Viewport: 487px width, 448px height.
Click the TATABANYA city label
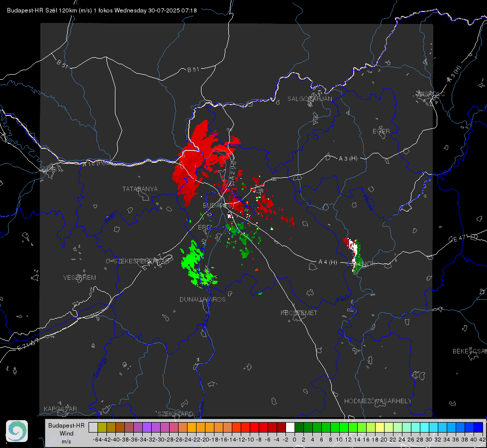(140, 189)
